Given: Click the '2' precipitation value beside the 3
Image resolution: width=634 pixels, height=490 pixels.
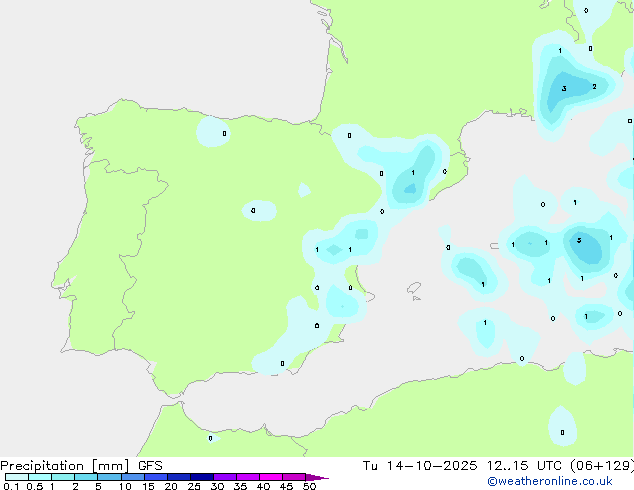Looking at the screenshot, I should coord(594,87).
